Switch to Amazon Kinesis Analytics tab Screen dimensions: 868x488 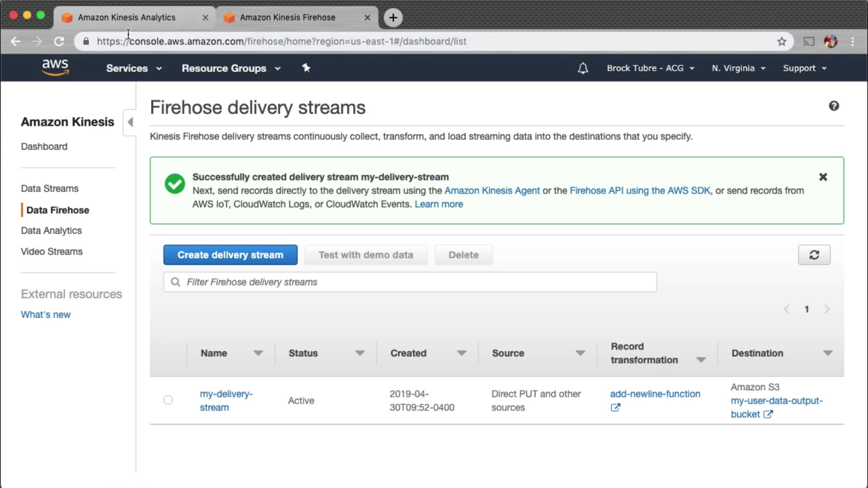coord(127,17)
